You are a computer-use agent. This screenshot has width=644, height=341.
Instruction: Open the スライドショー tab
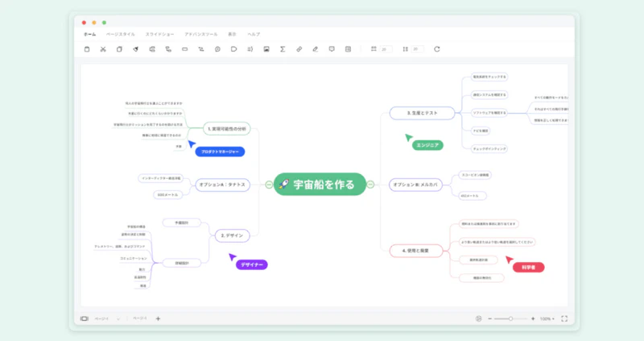coord(159,34)
